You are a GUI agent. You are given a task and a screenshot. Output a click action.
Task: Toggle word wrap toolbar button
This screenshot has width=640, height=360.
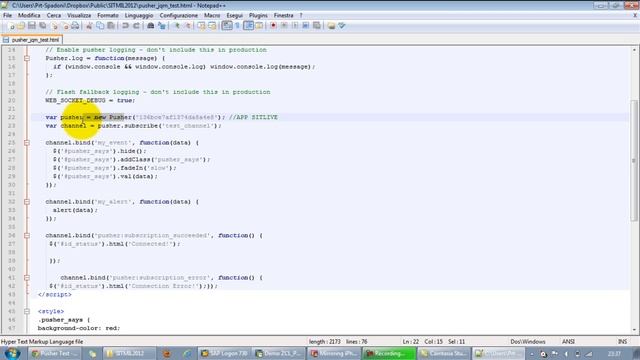227,26
